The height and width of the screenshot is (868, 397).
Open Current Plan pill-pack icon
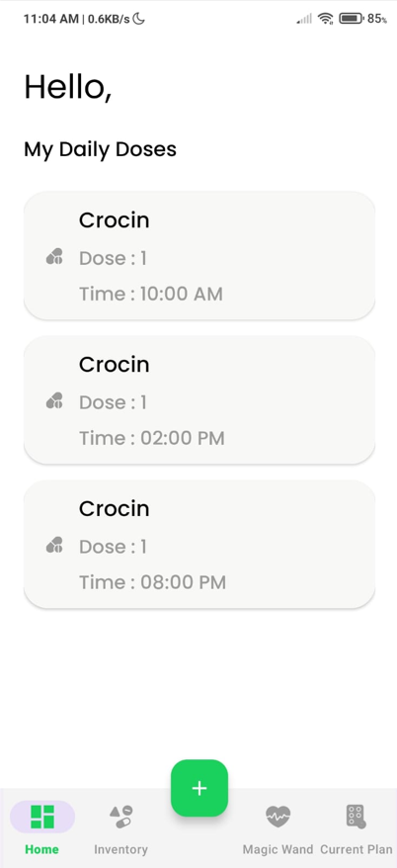pyautogui.click(x=357, y=817)
